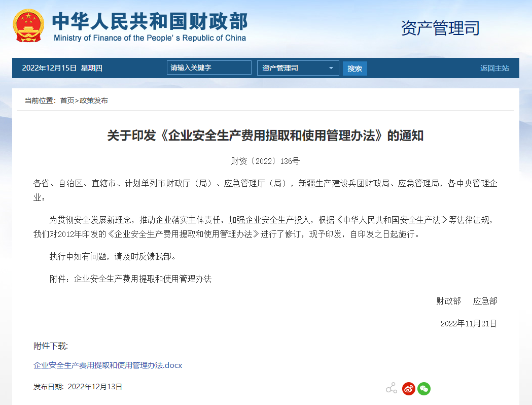Select the article title heading
The height and width of the screenshot is (405, 532).
266,136
